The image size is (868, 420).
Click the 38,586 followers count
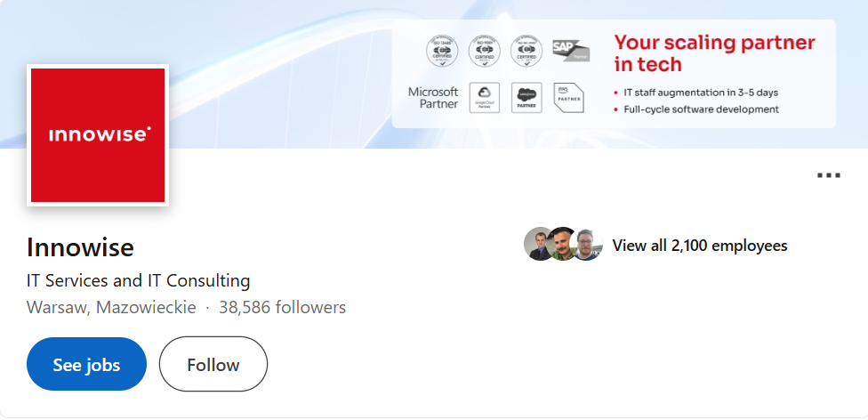[282, 307]
